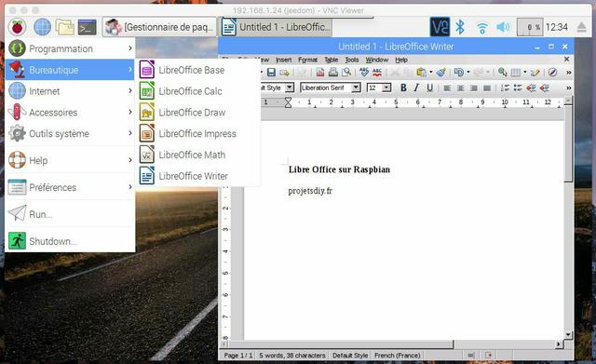The height and width of the screenshot is (364, 596).
Task: Toggle Align Left paragraph alignment
Action: point(447,88)
